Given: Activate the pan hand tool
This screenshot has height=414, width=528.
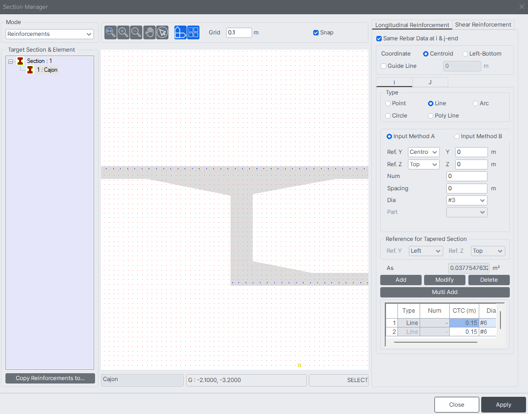Looking at the screenshot, I should pos(149,33).
